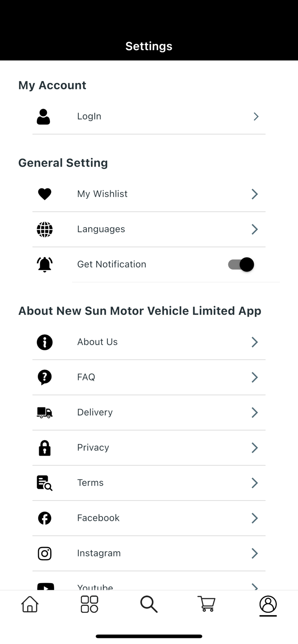Viewport: 298px width, 644px height.
Task: Select the question mark icon beside FAQ
Action: (x=44, y=377)
